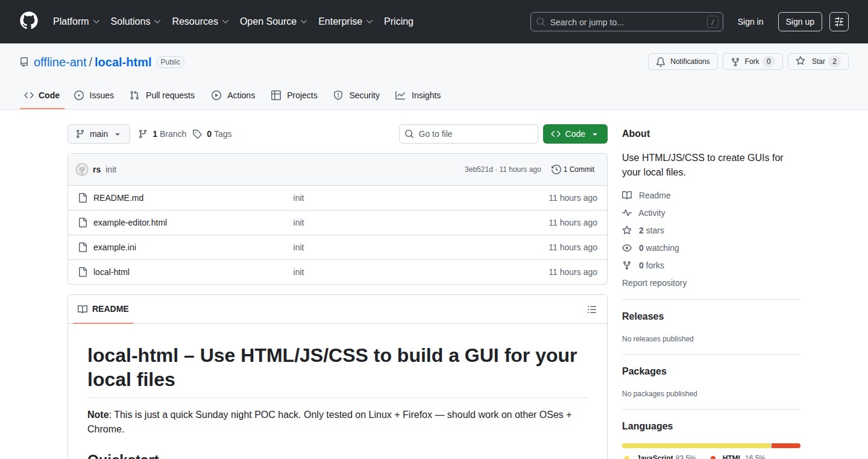
Task: Click the Fork count badge 0
Action: point(769,62)
